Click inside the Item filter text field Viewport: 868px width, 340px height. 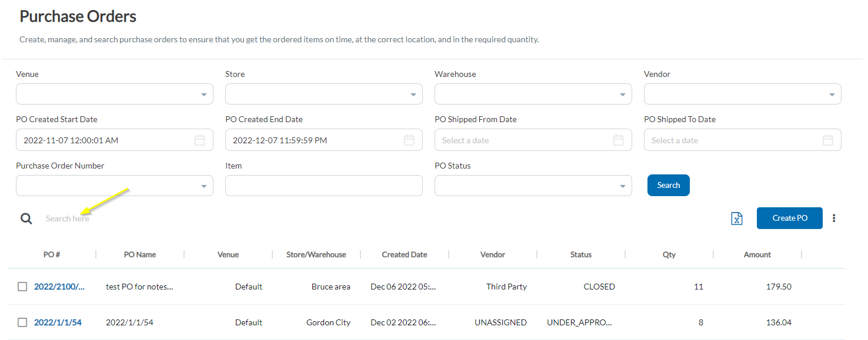tap(323, 186)
